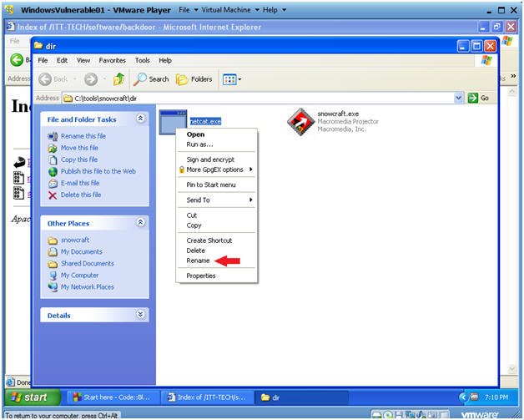Open snowcraft folder in Other Places

pos(75,240)
